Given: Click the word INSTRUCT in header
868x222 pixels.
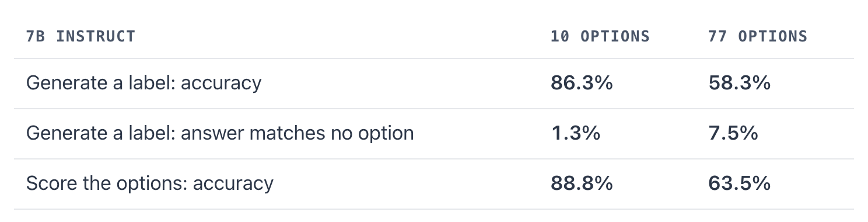Looking at the screenshot, I should point(96,36).
